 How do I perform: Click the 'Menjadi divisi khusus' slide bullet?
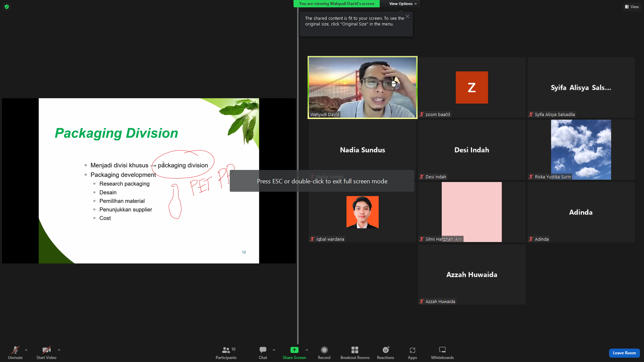point(119,165)
